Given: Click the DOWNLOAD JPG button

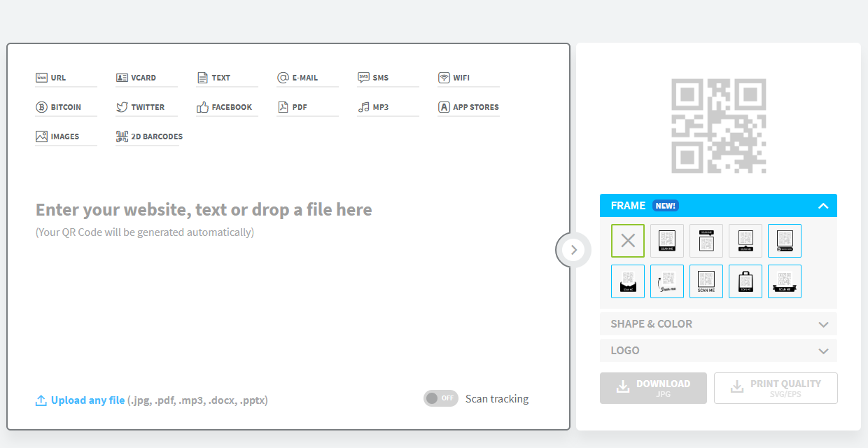Looking at the screenshot, I should pyautogui.click(x=653, y=388).
